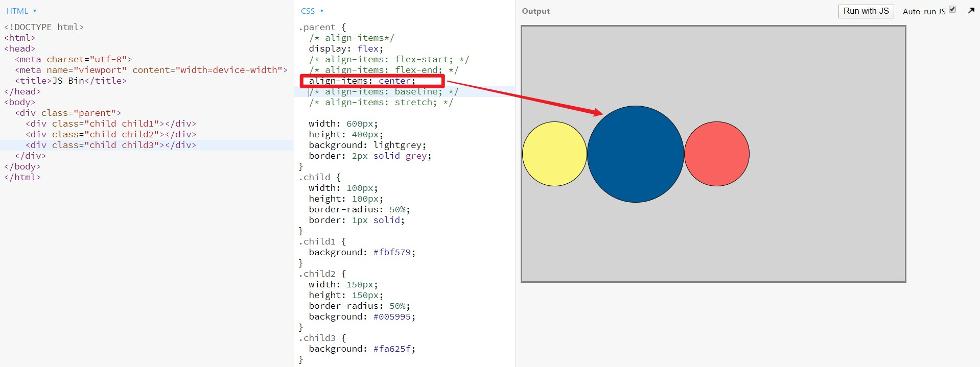Screen dimensions: 980x367
Task: Click the 'background: #fa625f;' line
Action: click(362, 349)
